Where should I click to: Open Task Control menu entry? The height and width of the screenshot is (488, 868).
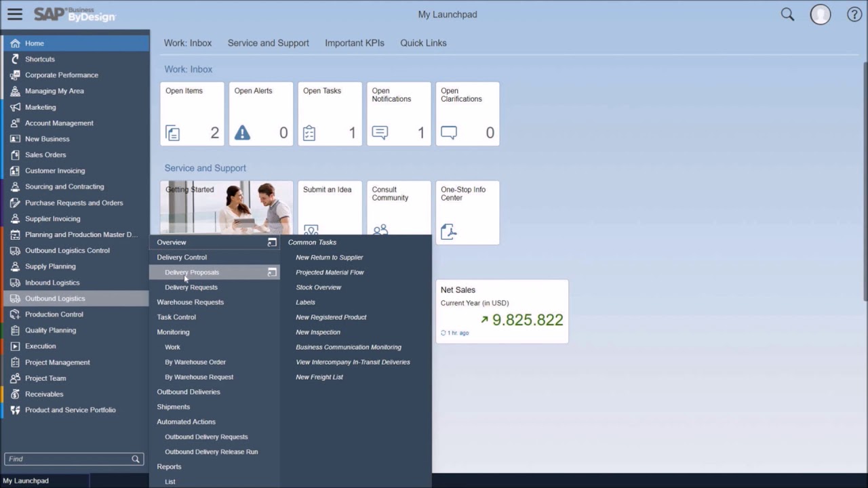176,317
